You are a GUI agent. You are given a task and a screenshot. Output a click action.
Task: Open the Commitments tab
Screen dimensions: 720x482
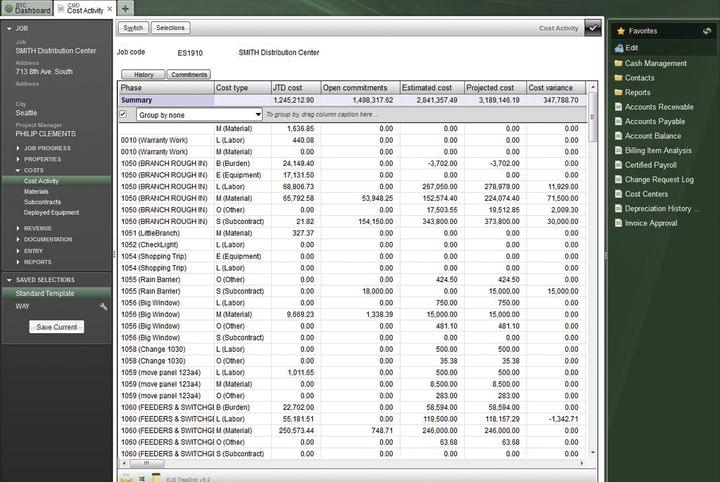189,74
